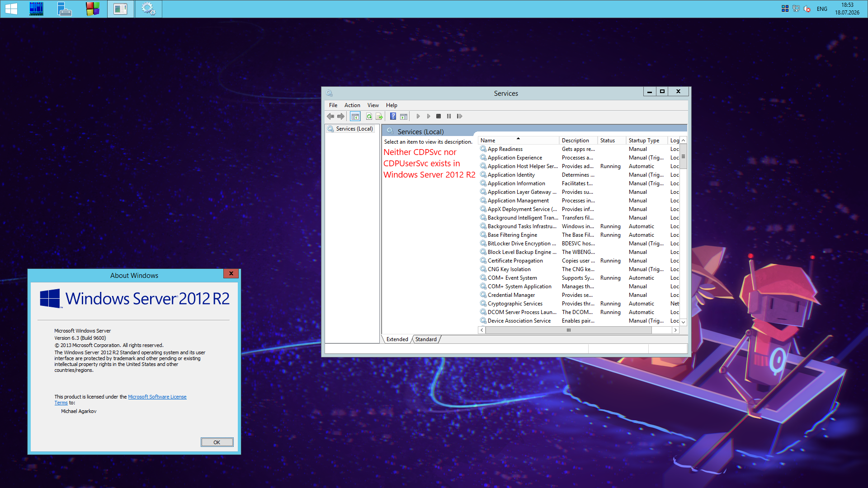Click the vertical scrollbar down arrow
The height and width of the screenshot is (488, 868).
(684, 322)
